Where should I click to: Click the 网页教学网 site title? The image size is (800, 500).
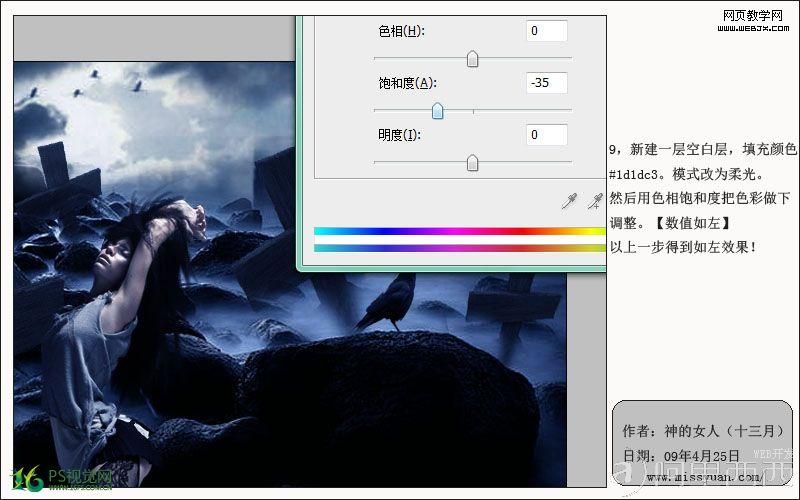pos(753,16)
